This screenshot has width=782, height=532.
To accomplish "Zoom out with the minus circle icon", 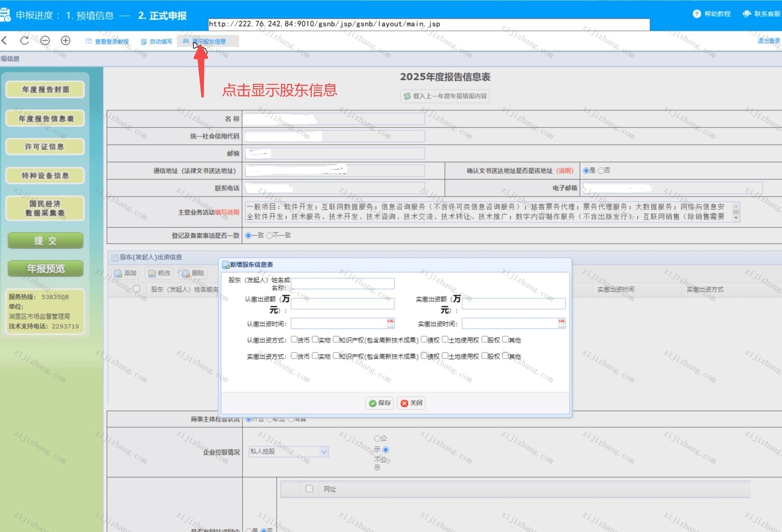I will (45, 41).
